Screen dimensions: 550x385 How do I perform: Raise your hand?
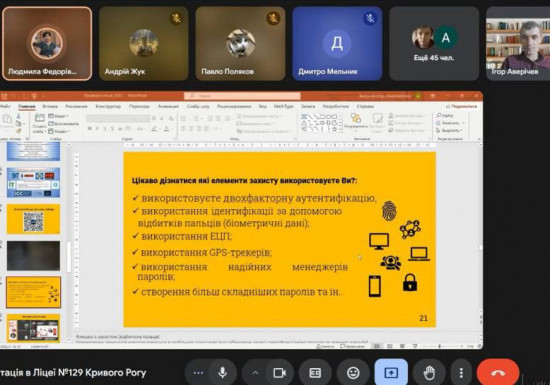[x=429, y=373]
